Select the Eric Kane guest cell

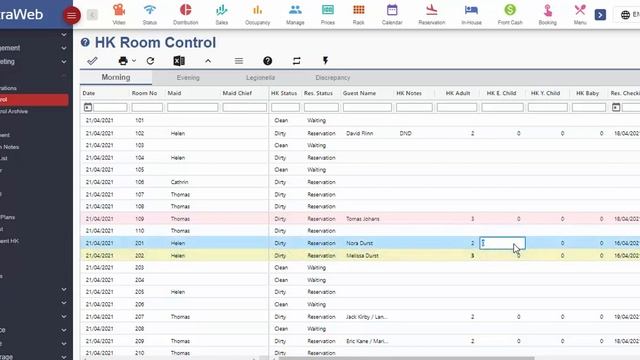click(367, 341)
